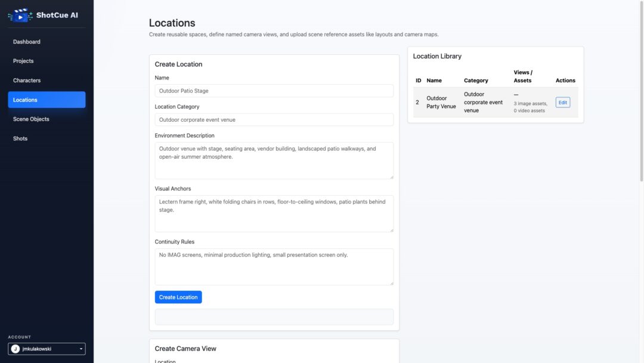The width and height of the screenshot is (644, 363).
Task: Click the ACCOUNT label in sidebar
Action: 19,337
